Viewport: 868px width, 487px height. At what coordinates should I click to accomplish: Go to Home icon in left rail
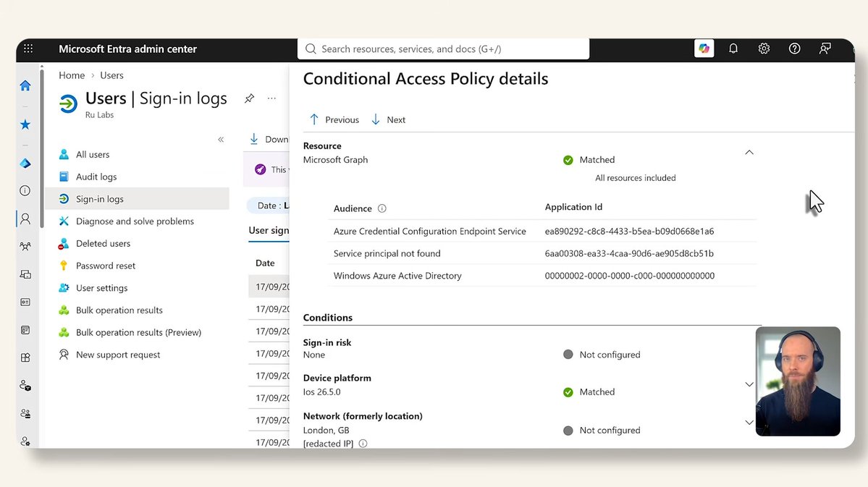[25, 85]
